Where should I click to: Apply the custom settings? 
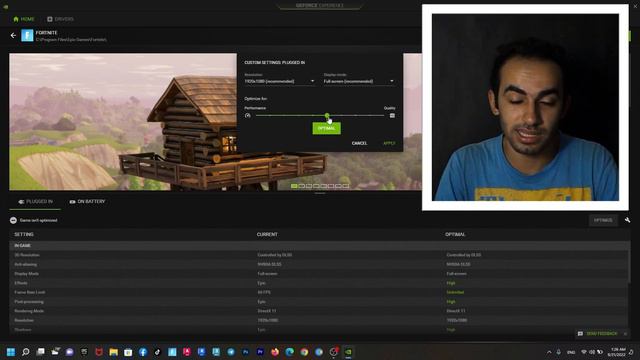(x=389, y=143)
